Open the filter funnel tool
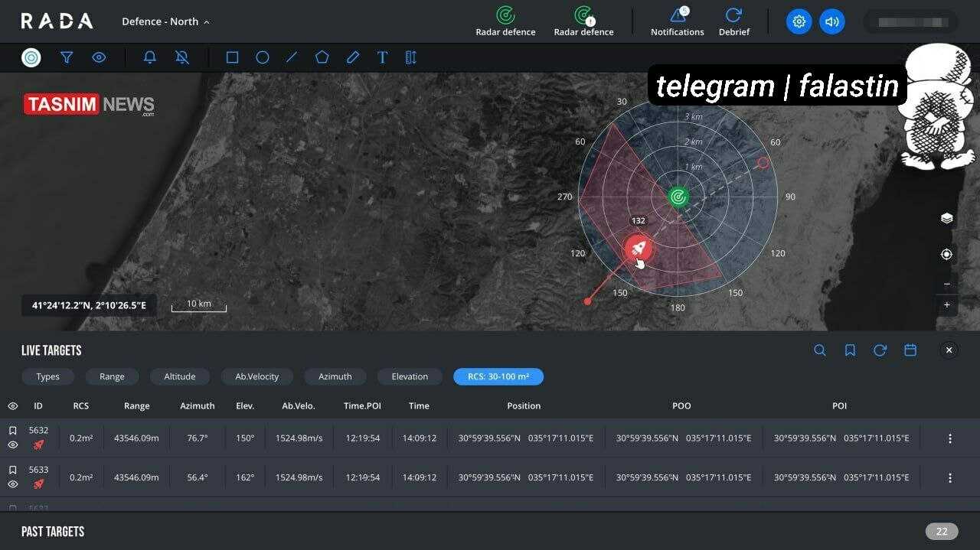The height and width of the screenshot is (550, 980). point(67,57)
